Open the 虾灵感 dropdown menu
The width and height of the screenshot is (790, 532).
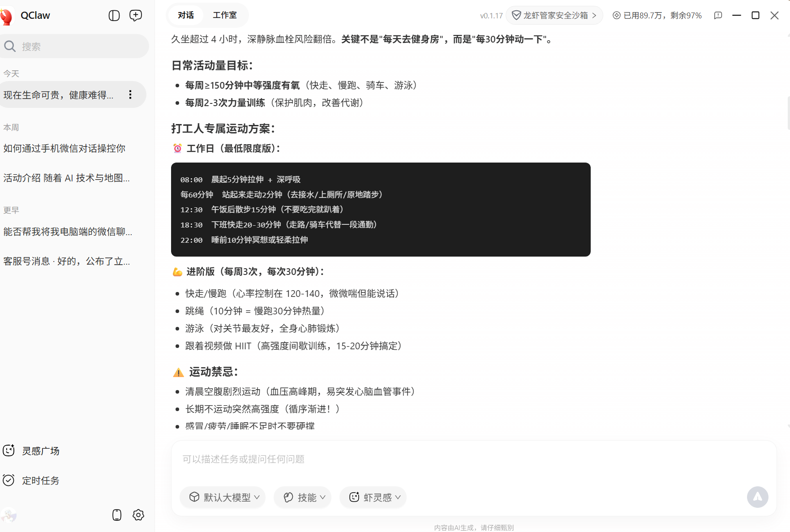373,497
